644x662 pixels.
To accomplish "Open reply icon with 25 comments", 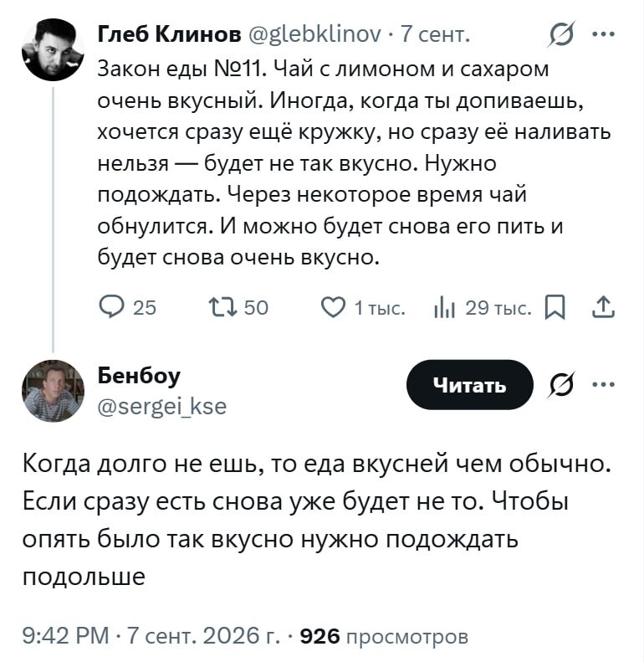I will pos(111,307).
